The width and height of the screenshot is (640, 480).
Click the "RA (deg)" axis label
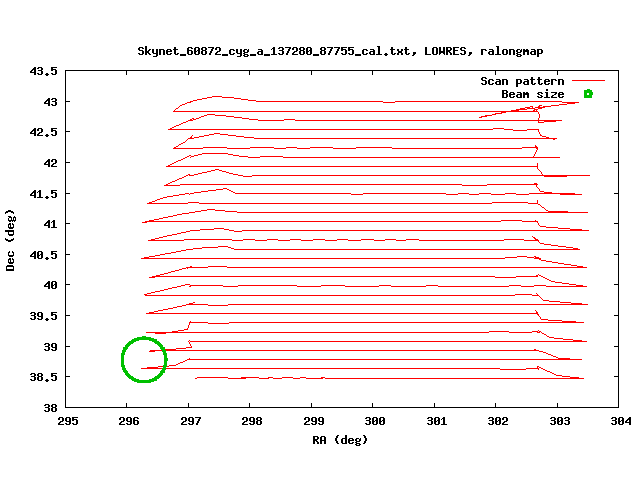[340, 440]
